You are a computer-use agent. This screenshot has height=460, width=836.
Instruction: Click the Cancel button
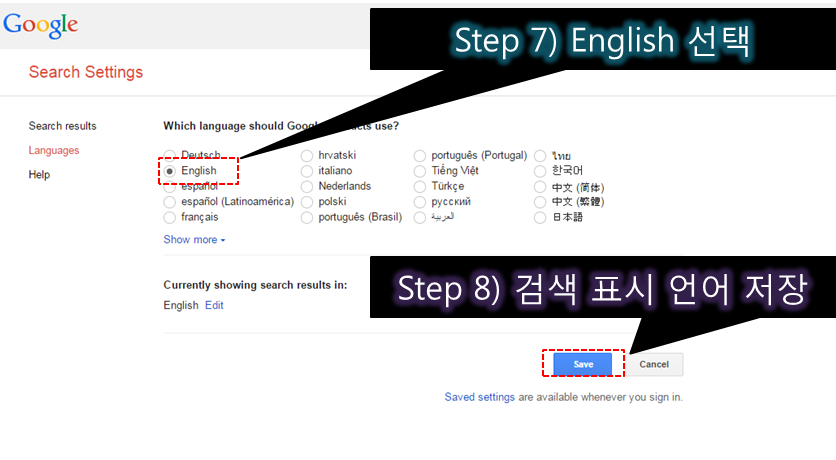click(x=654, y=364)
